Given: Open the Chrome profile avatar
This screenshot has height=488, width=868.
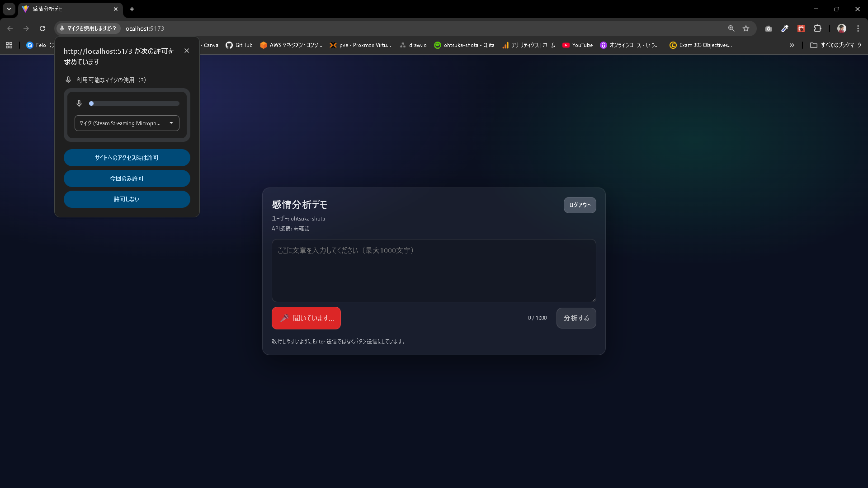Looking at the screenshot, I should [842, 28].
